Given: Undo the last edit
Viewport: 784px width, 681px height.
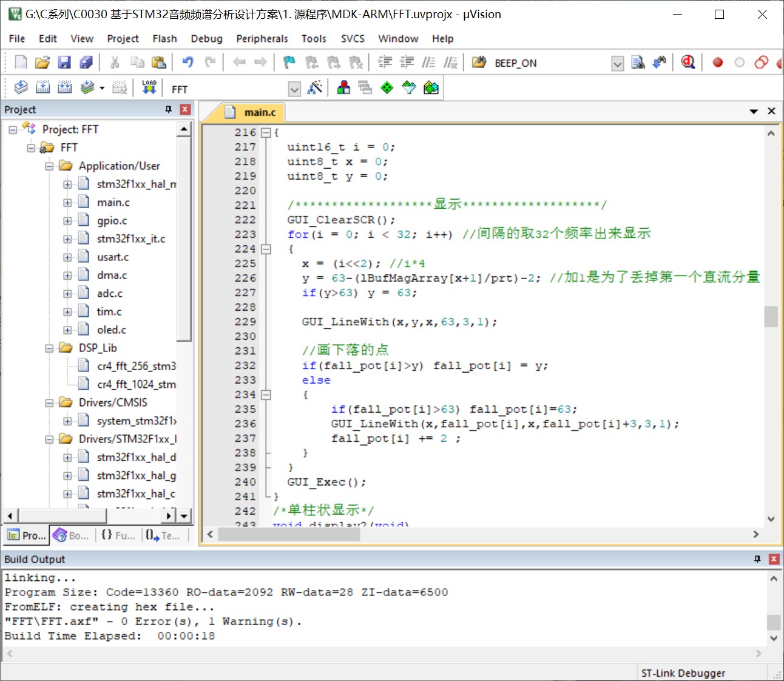Looking at the screenshot, I should pyautogui.click(x=188, y=62).
